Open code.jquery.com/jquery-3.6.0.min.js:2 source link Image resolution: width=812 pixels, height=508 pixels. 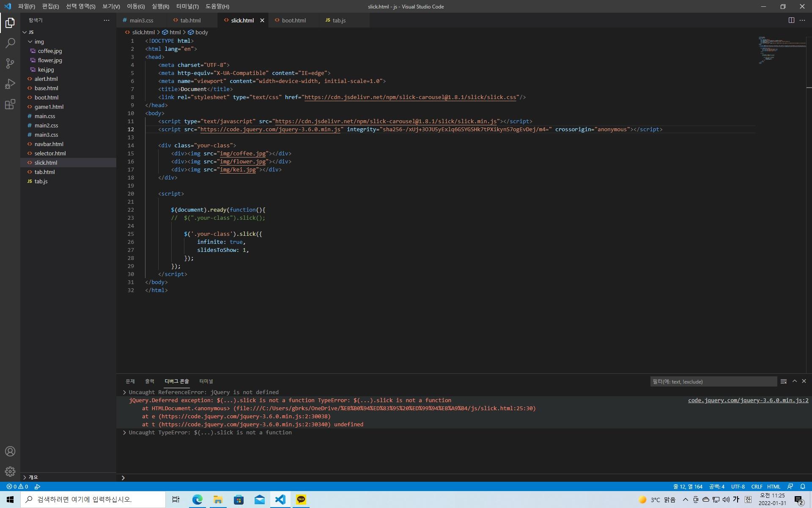click(748, 400)
